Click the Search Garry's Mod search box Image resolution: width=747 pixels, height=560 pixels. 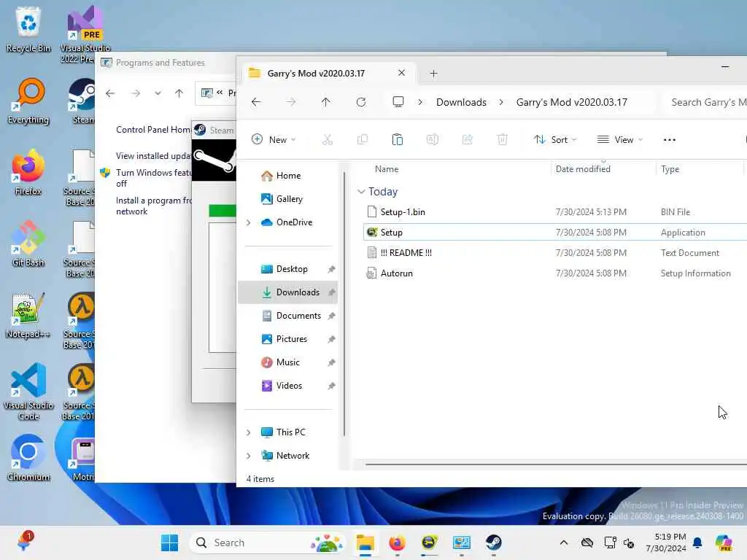[x=705, y=102]
